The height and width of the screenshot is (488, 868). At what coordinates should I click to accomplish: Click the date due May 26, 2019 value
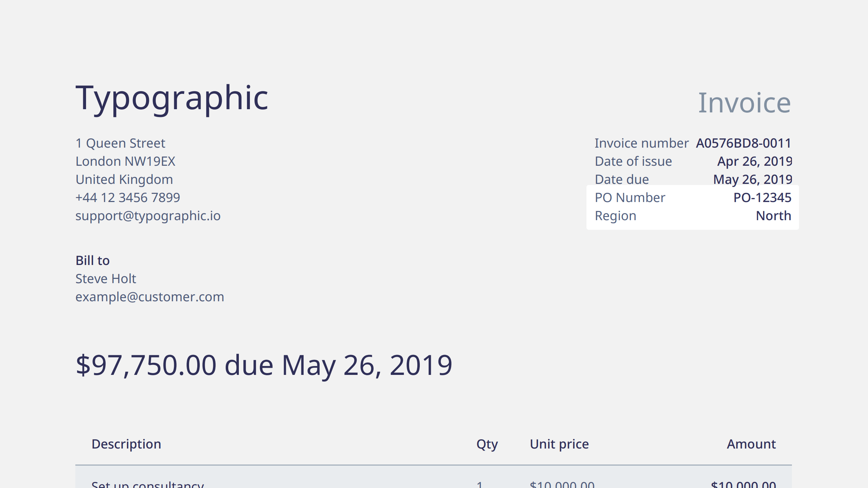pos(752,180)
